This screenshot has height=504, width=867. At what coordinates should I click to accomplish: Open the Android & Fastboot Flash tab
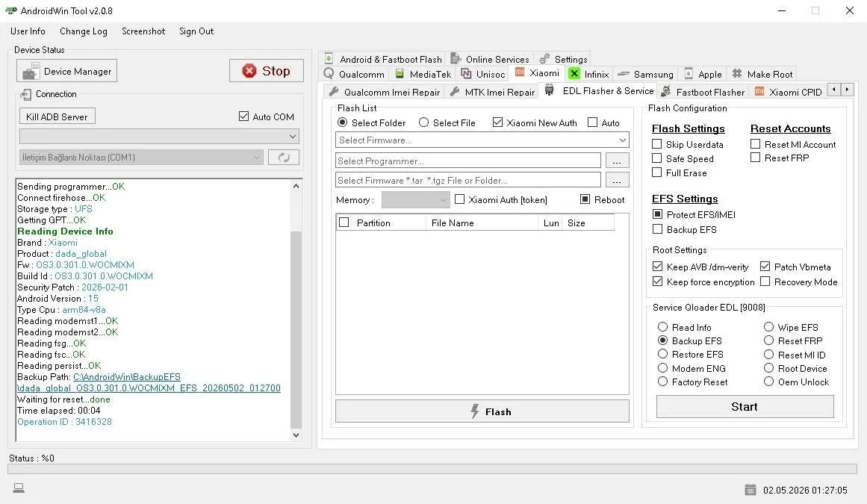(x=383, y=59)
